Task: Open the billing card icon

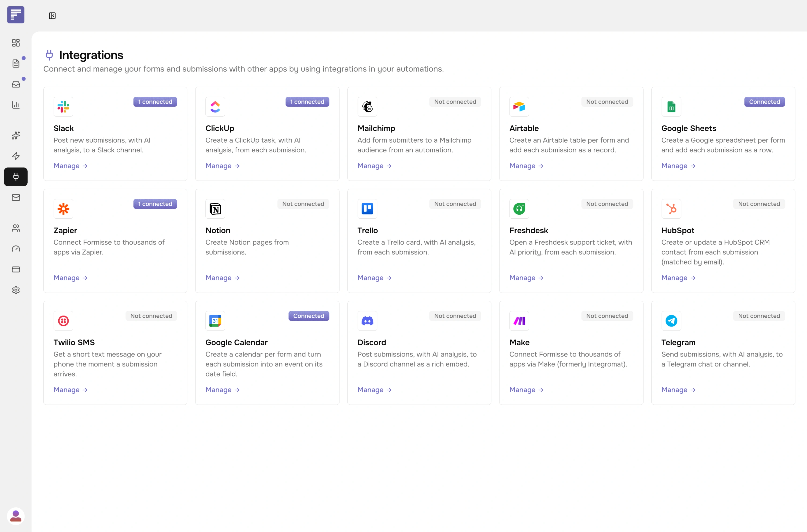Action: coord(16,269)
